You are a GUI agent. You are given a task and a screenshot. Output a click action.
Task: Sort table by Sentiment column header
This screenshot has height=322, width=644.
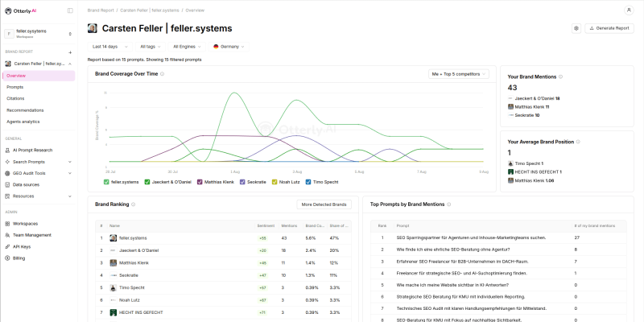point(266,226)
